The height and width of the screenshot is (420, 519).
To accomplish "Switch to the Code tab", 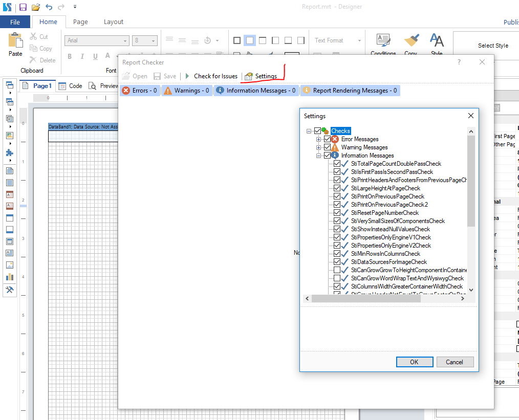I will coord(70,86).
